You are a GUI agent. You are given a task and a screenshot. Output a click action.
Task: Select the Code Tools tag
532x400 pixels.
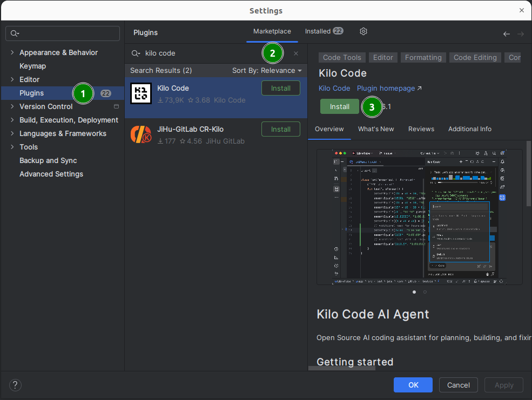coord(342,57)
